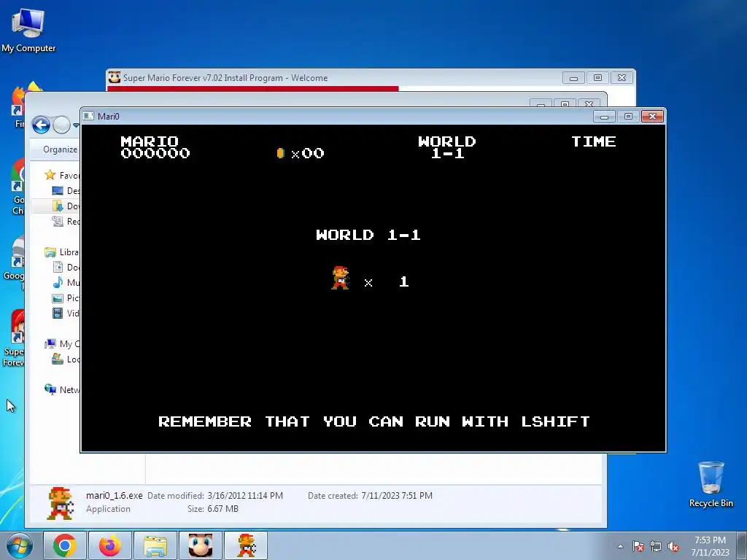The width and height of the screenshot is (747, 560).
Task: Click the Mari0 window title bar icon
Action: tap(88, 116)
